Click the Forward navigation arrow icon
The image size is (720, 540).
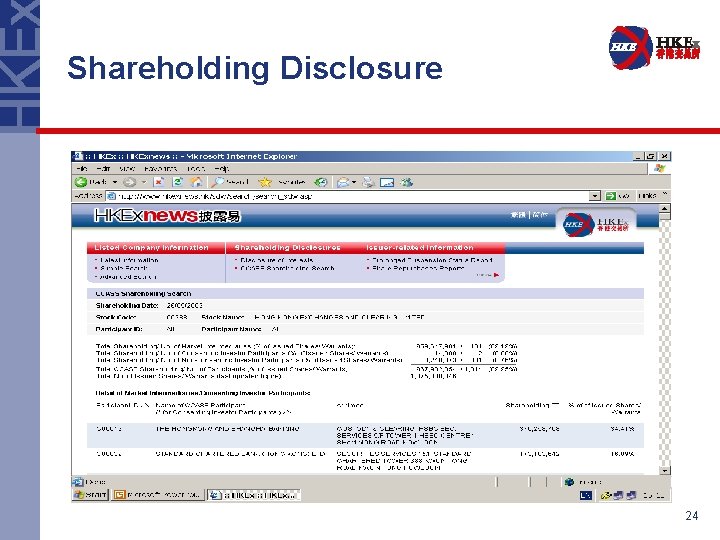point(129,182)
